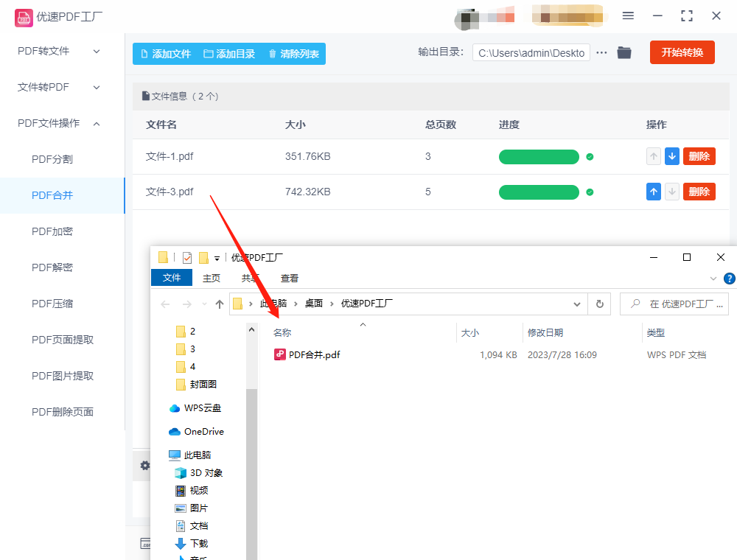Click the properties checkmark icon in Explorer title bar

point(187,257)
